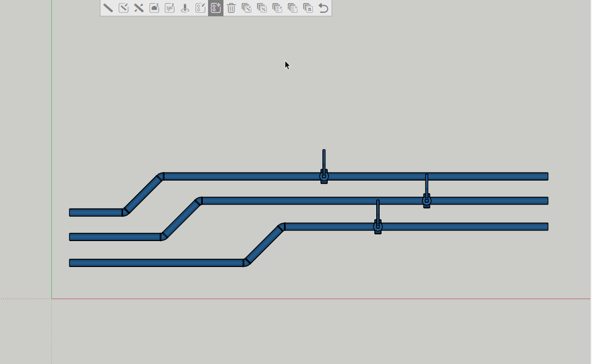
Task: Click the trash can delete icon
Action: pyautogui.click(x=231, y=8)
